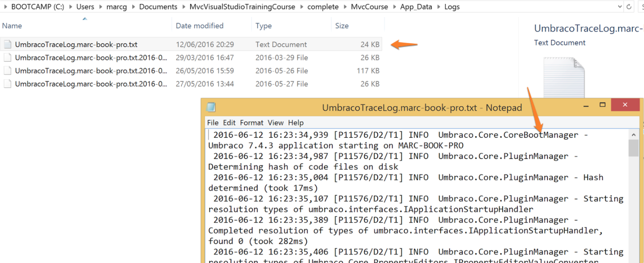644x263 pixels.
Task: Select the log file dated 26/05/2016 15:59
Action: [91, 70]
